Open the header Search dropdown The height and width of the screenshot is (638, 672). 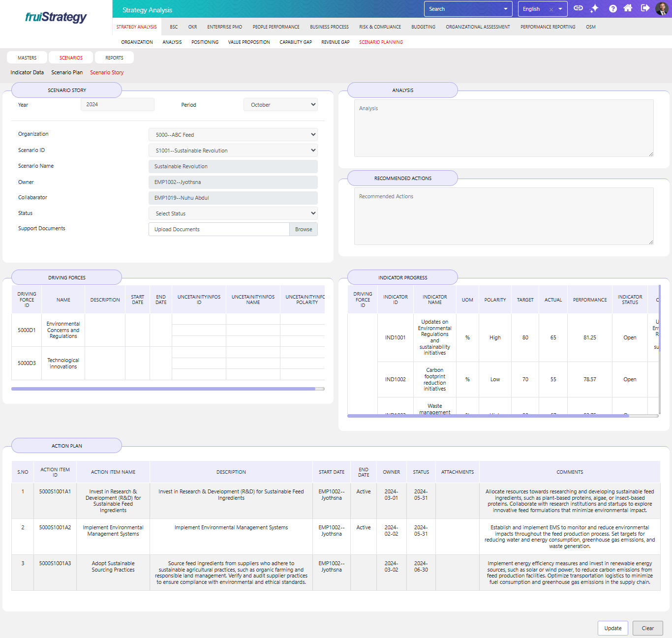(468, 9)
